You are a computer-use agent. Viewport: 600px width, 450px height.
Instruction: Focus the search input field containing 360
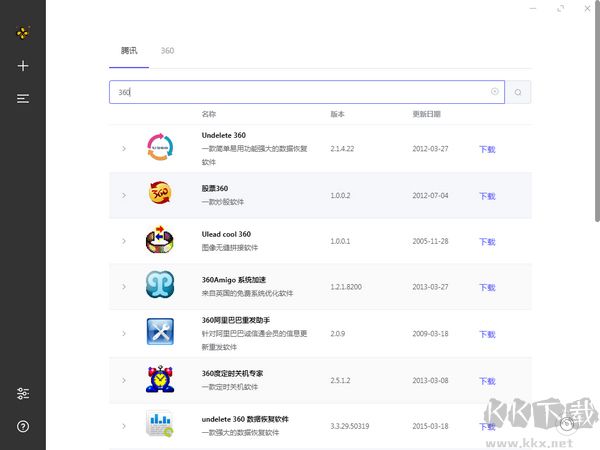300,92
